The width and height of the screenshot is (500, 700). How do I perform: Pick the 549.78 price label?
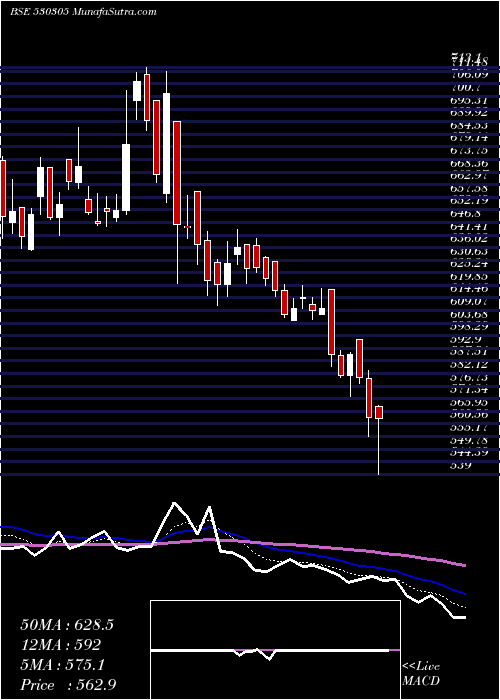pos(469,441)
